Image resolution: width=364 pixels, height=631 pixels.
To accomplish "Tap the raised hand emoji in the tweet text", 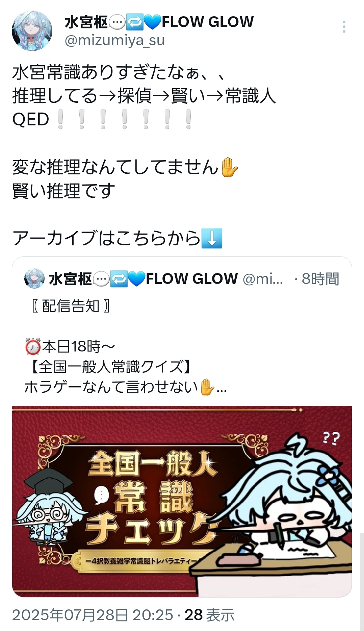I will (x=229, y=167).
